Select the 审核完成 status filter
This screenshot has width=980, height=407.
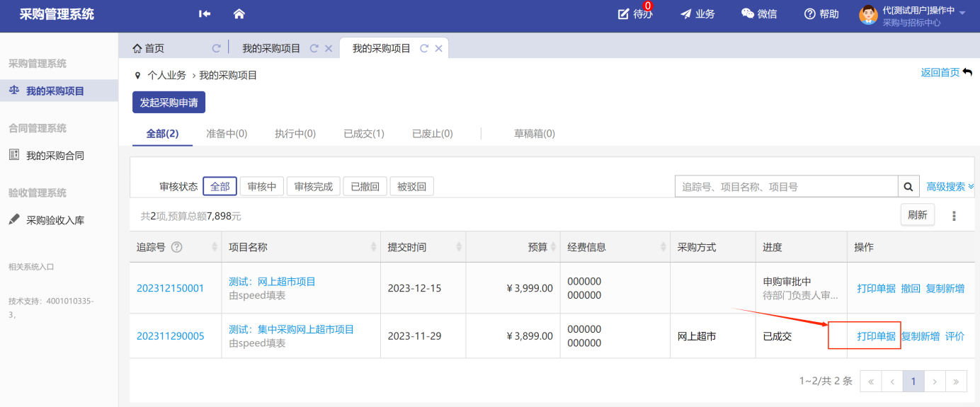(314, 187)
